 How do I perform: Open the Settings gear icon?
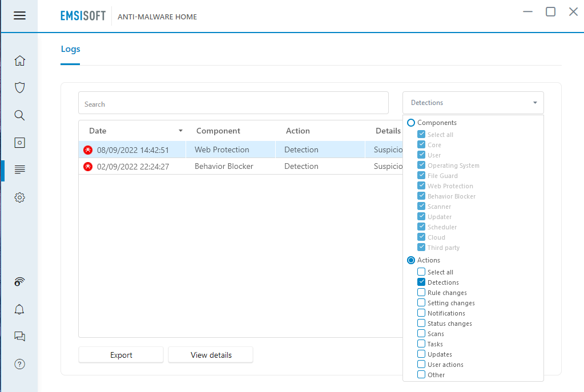19,197
